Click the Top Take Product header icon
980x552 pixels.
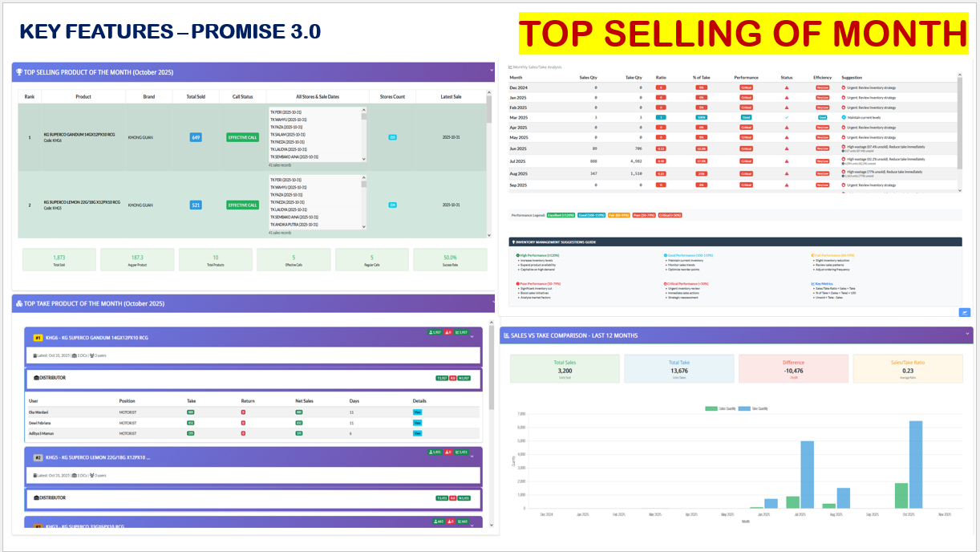(x=18, y=304)
